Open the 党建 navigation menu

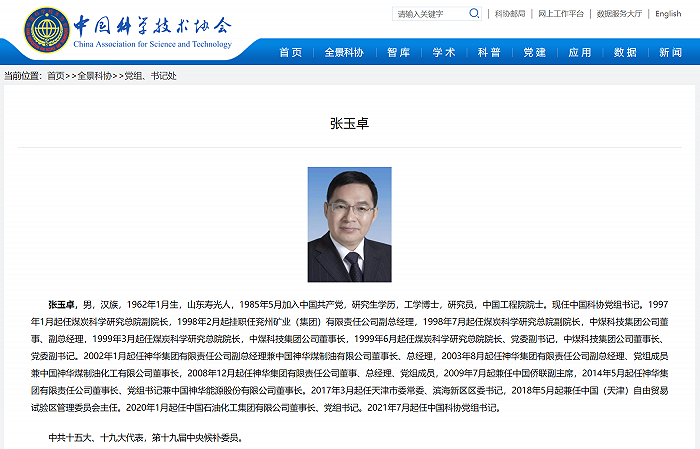coord(535,52)
